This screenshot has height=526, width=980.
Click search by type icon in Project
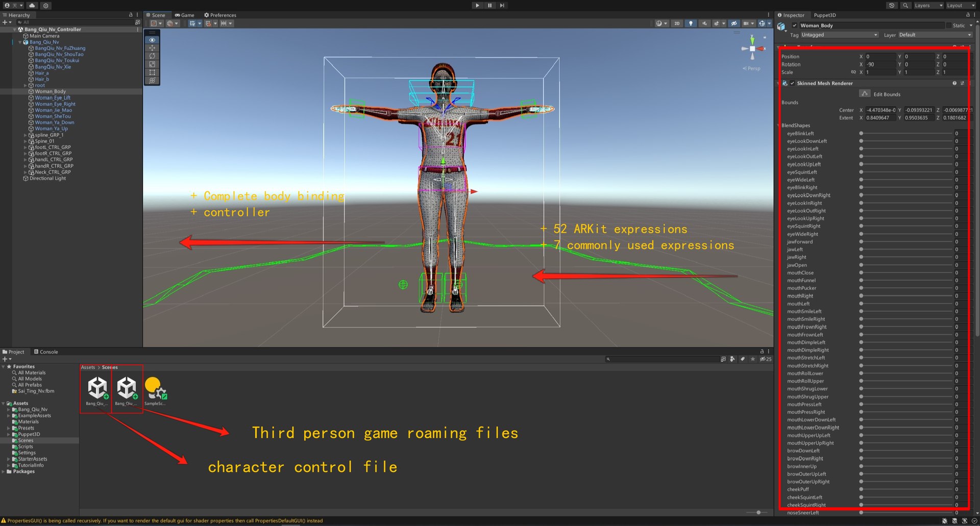732,359
